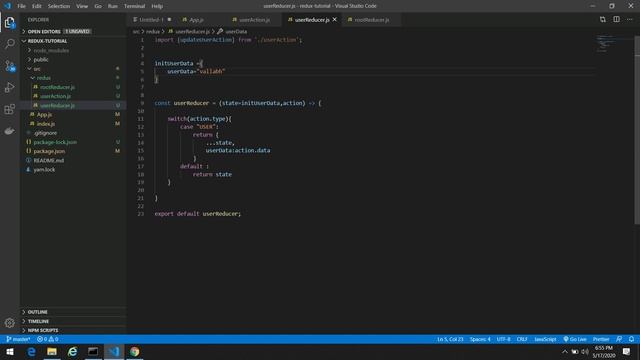Open the Help menu

157,6
